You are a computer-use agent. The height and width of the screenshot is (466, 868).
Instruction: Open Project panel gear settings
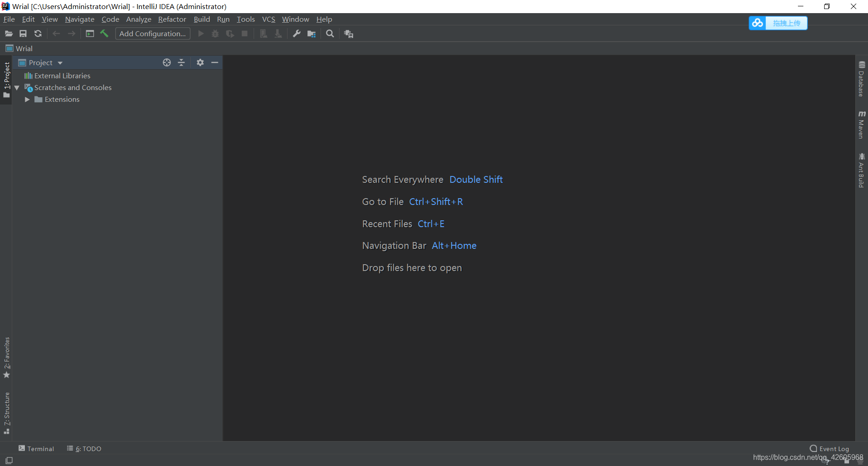[x=200, y=62]
